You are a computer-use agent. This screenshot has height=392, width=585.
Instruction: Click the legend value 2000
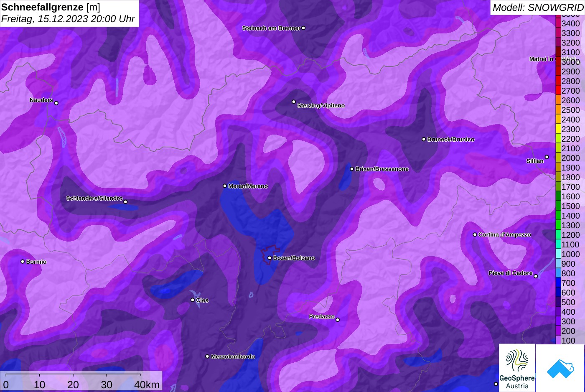(570, 158)
